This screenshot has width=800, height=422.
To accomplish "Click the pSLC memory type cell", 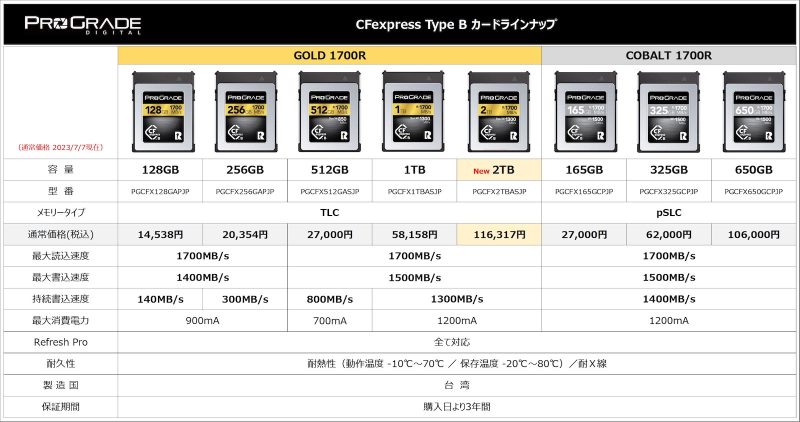I will (x=668, y=213).
